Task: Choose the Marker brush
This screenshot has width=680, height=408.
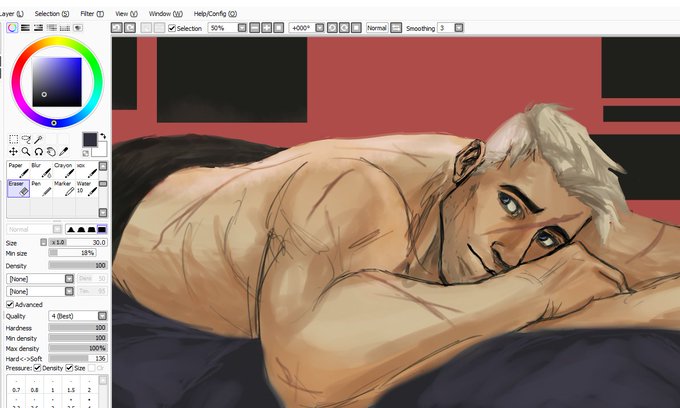Action: [x=64, y=189]
